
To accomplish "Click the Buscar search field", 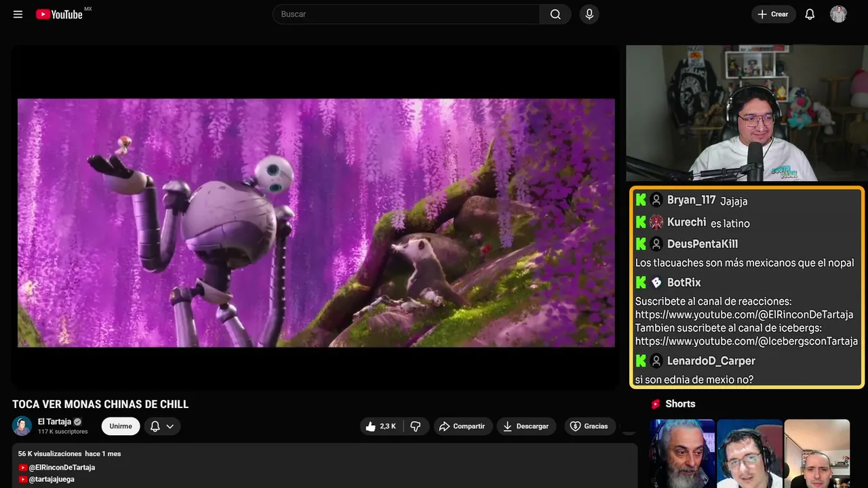I will click(406, 14).
